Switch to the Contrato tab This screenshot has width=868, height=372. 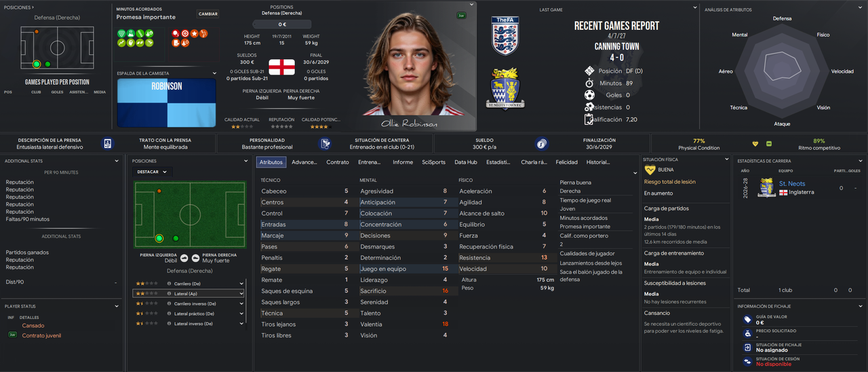pyautogui.click(x=338, y=162)
